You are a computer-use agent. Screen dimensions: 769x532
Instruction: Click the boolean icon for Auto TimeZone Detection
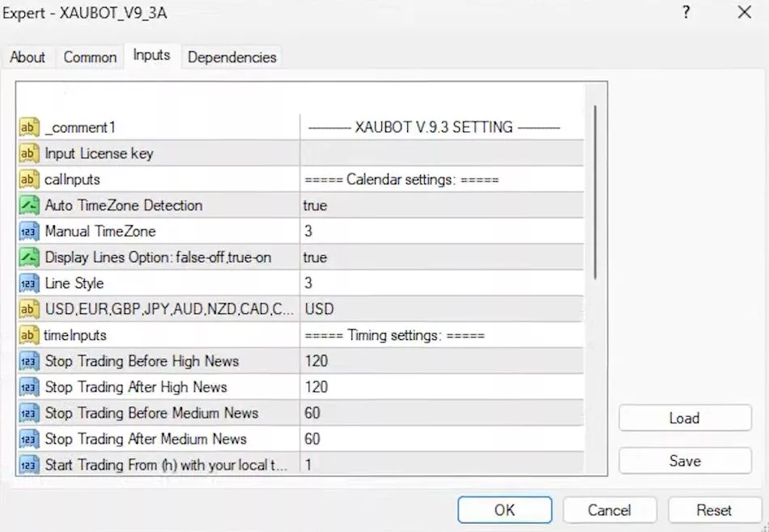(x=29, y=205)
